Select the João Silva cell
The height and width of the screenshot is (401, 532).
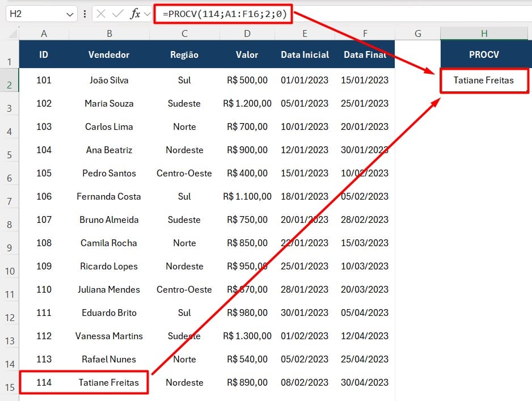tap(109, 81)
